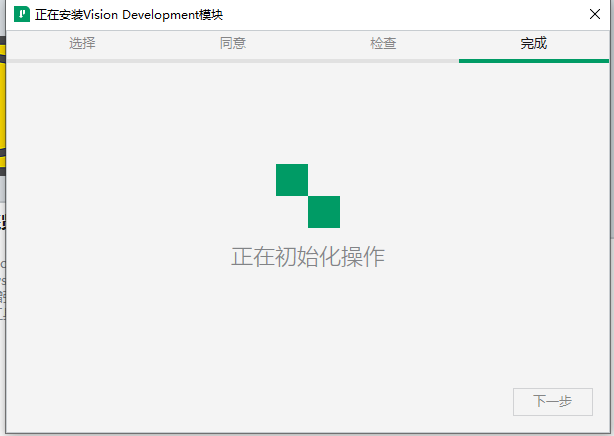This screenshot has height=436, width=614.
Task: Click the window title 正在安装Vision Development模块
Action: pyautogui.click(x=129, y=15)
